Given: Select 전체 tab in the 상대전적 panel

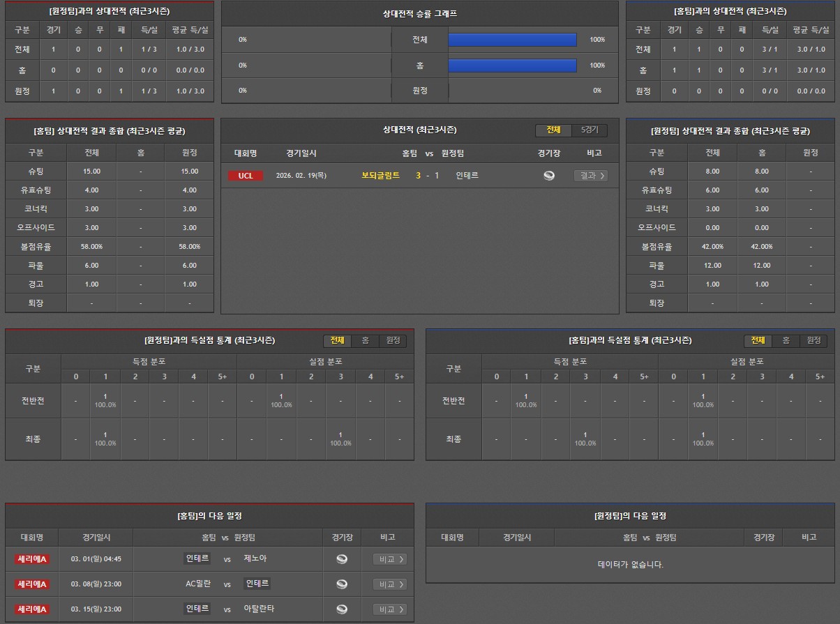Looking at the screenshot, I should tap(553, 130).
